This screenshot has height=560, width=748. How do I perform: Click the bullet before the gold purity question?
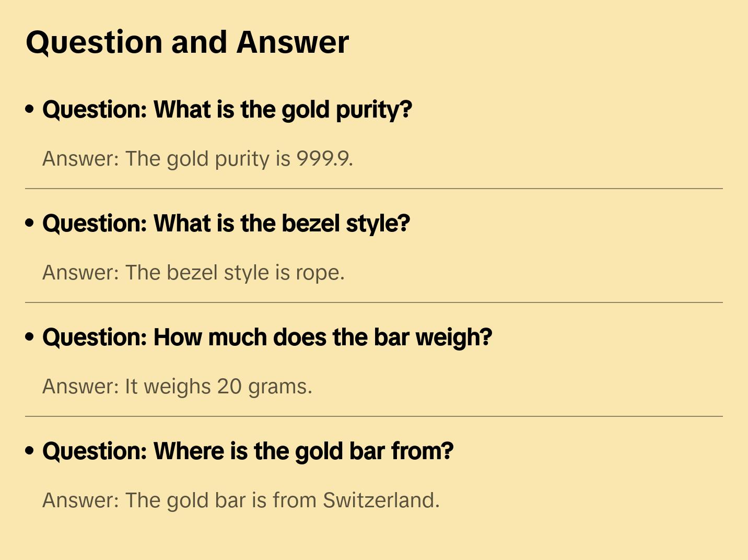[x=30, y=109]
